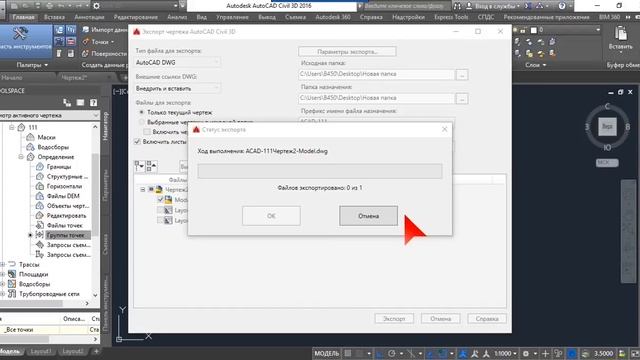Click the ViewCube north marker C
Image resolution: width=640 pixels, height=360 pixels.
click(x=607, y=107)
